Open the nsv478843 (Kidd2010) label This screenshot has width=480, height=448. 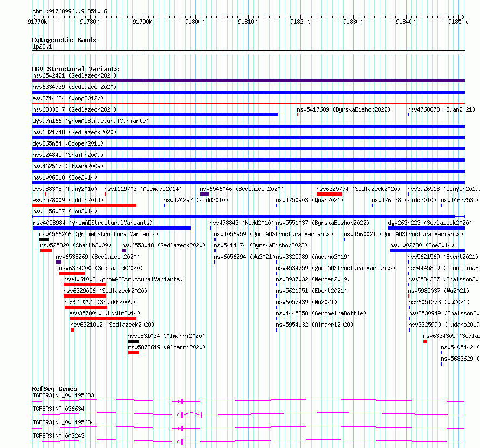[242, 223]
